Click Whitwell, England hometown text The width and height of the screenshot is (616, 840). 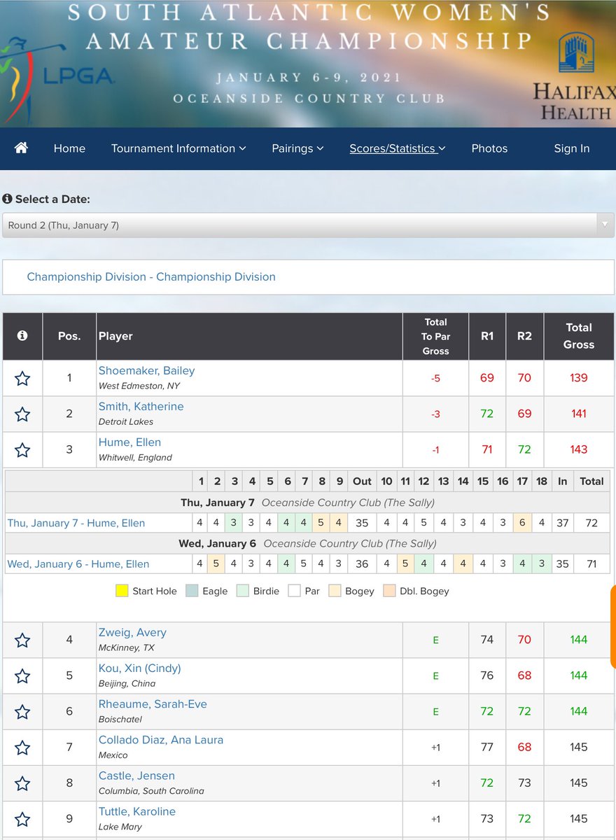point(135,457)
